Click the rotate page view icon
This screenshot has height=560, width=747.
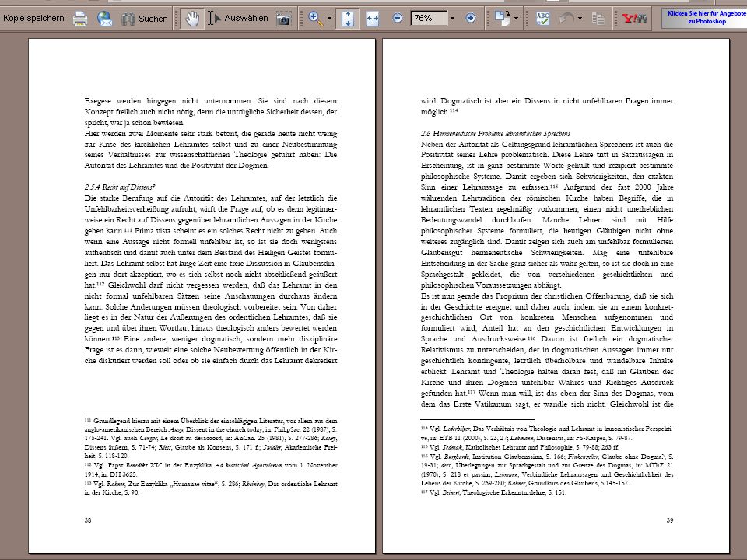[x=502, y=19]
